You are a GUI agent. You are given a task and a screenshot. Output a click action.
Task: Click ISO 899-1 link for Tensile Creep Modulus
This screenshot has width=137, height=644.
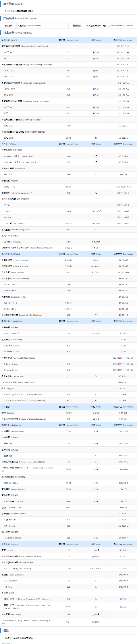123,469
